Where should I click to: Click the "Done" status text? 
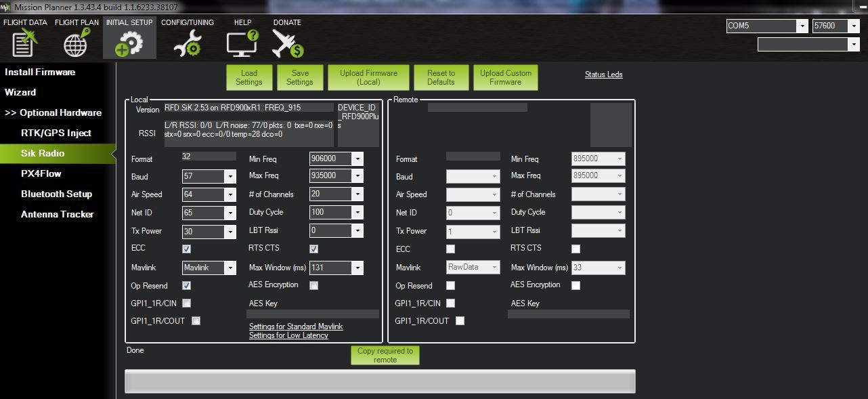[x=135, y=350]
